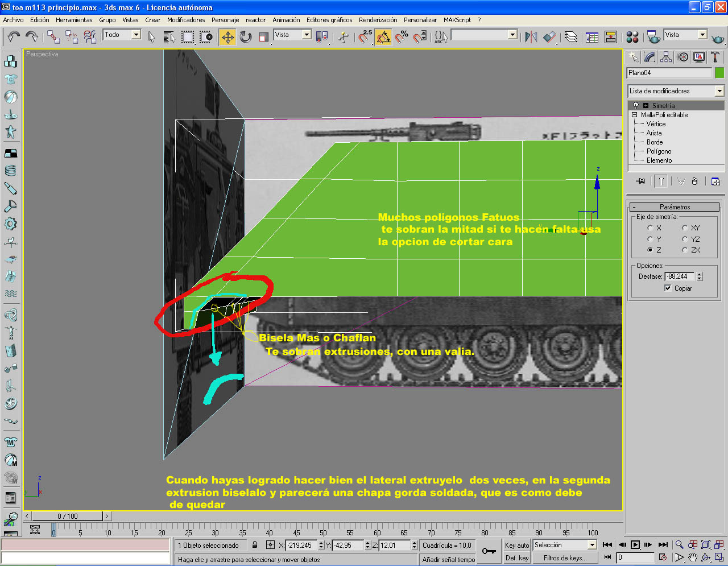Toggle the Key auto button

tap(517, 545)
